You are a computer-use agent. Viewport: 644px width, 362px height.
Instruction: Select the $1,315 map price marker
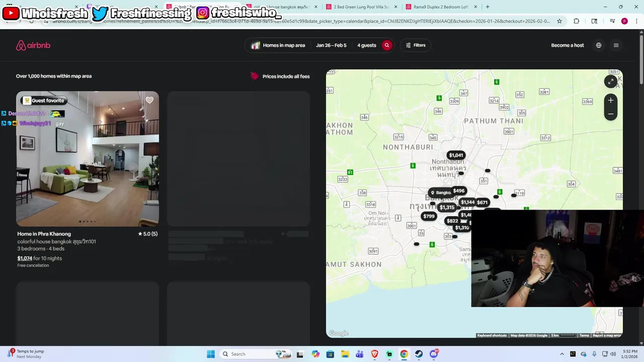tap(447, 208)
